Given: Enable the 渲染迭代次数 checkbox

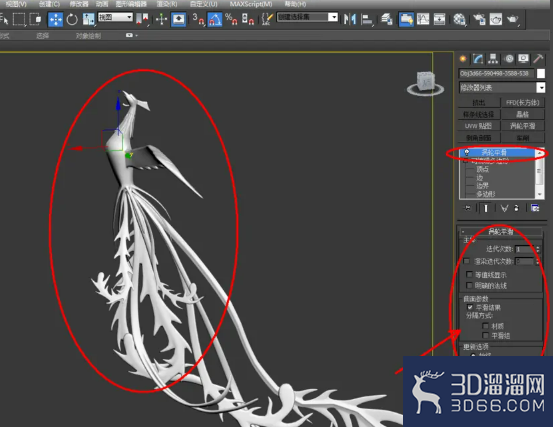Looking at the screenshot, I should 467,261.
